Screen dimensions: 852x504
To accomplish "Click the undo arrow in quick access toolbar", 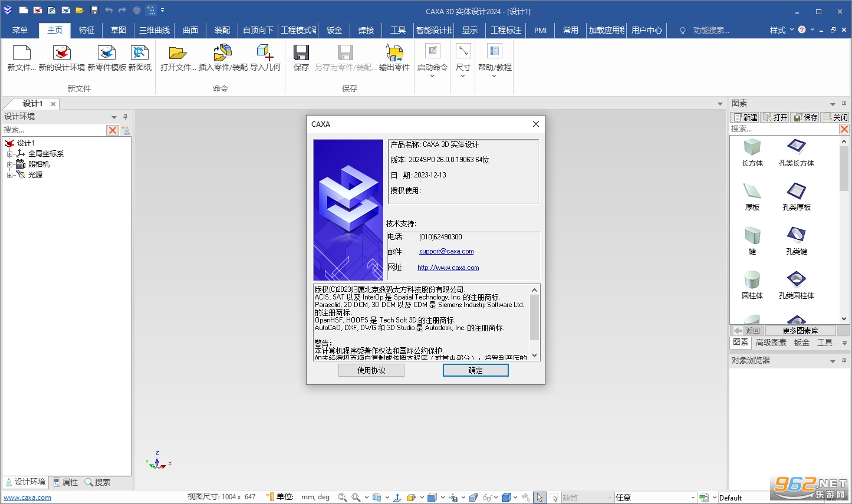I will 108,10.
